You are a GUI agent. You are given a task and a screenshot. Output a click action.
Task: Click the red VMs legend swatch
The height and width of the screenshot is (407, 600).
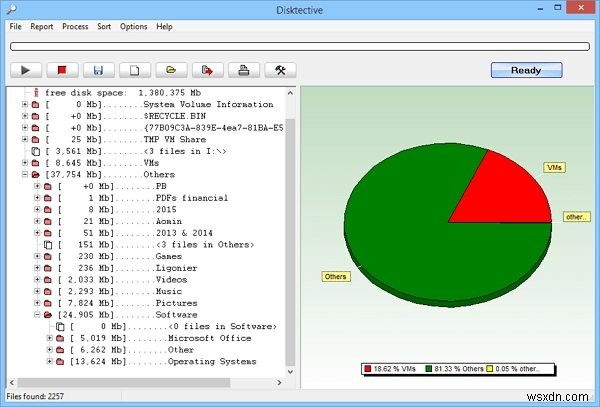pos(368,369)
